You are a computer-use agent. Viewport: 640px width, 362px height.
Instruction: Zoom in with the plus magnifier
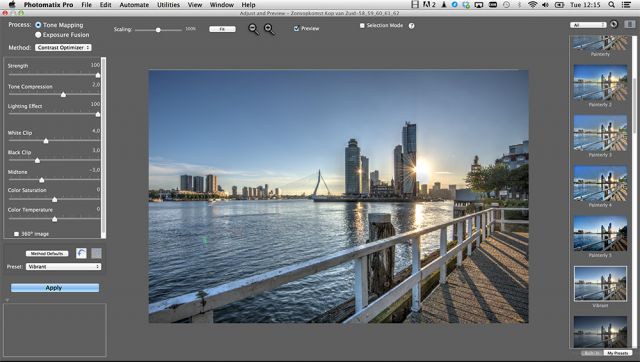[x=269, y=29]
